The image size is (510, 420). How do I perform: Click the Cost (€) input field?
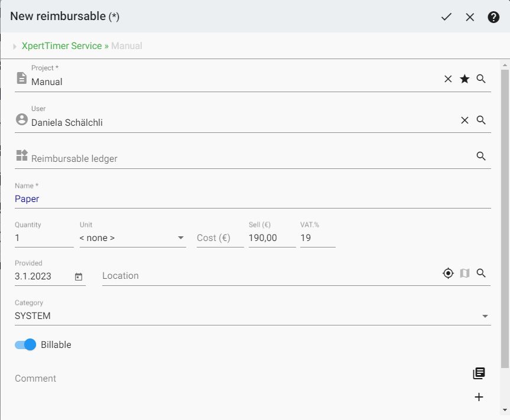tap(219, 238)
